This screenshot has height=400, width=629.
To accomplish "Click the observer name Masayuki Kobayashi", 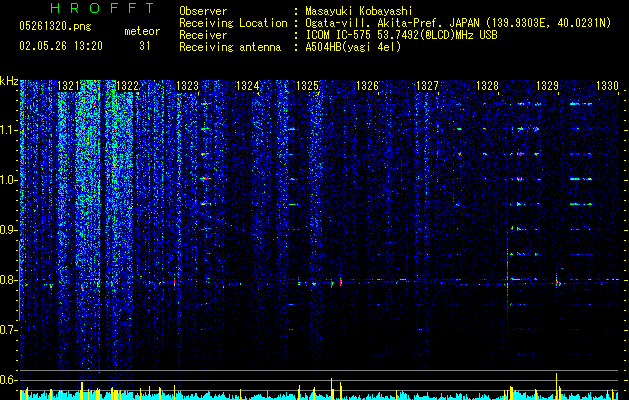I will [359, 11].
